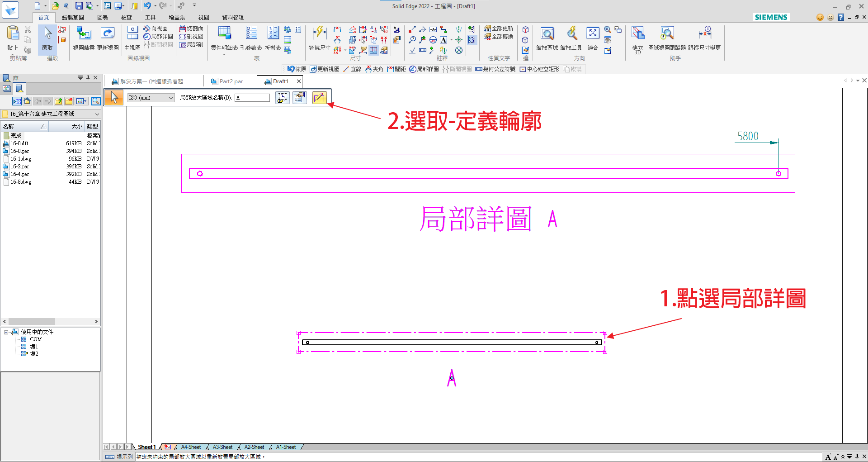Open the help question mark icon
Image resolution: width=868 pixels, height=462 pixels.
tap(841, 17)
